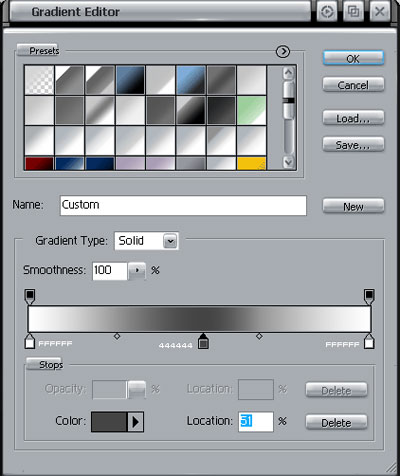Open the Color arrow menu beside swatch
The width and height of the screenshot is (400, 476).
[x=135, y=422]
